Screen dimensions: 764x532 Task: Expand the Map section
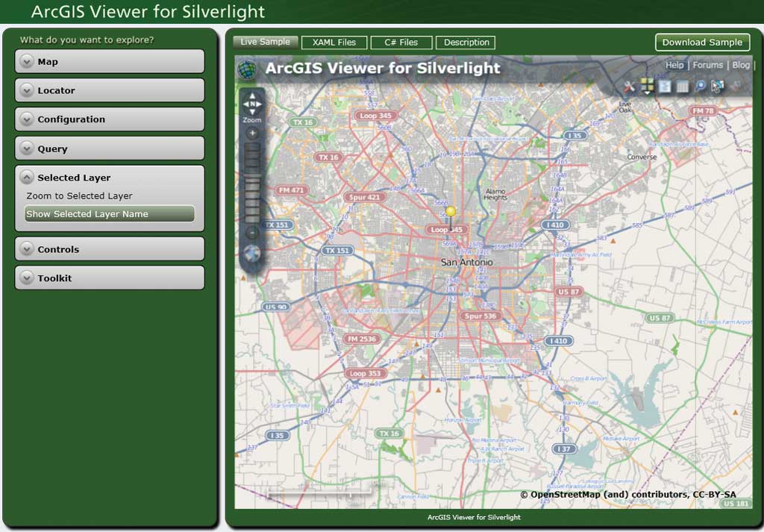(110, 61)
